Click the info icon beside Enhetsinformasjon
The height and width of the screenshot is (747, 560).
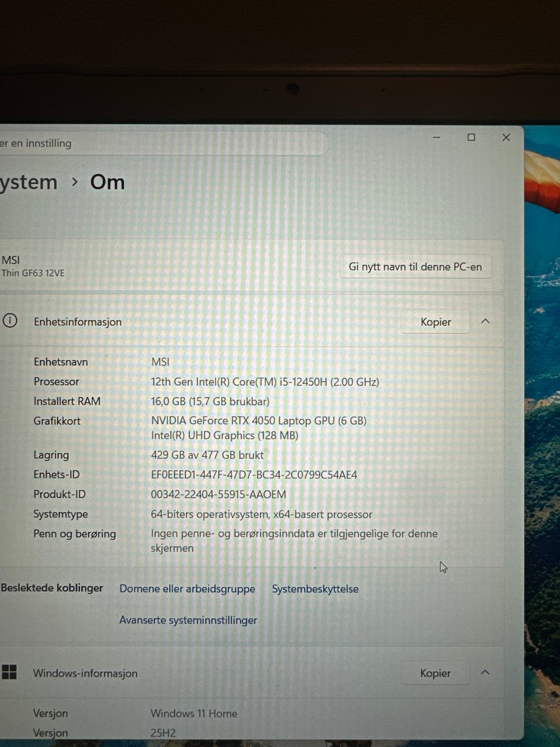tap(9, 321)
